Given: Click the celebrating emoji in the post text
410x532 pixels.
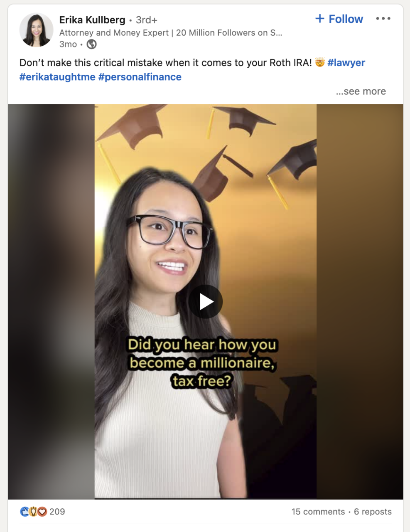Looking at the screenshot, I should [x=319, y=63].
